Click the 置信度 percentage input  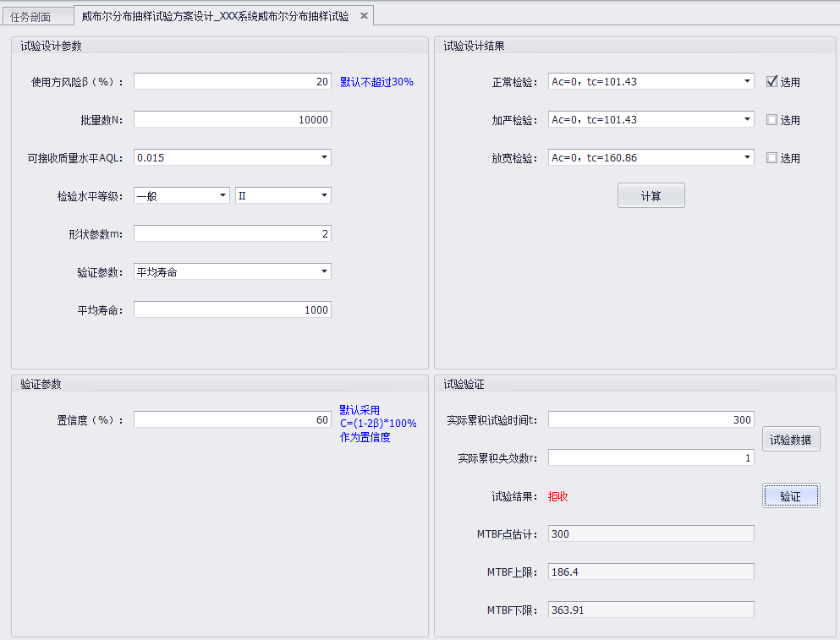[232, 419]
